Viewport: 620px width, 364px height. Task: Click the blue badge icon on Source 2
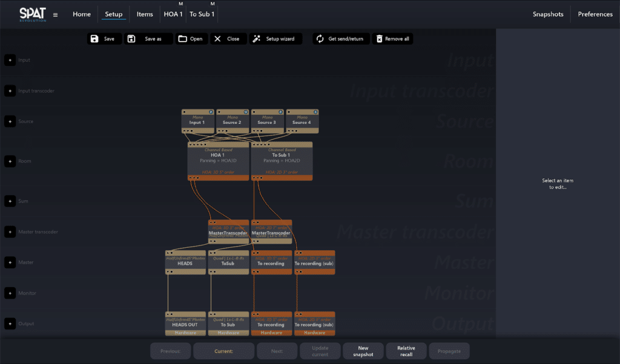[x=246, y=112]
